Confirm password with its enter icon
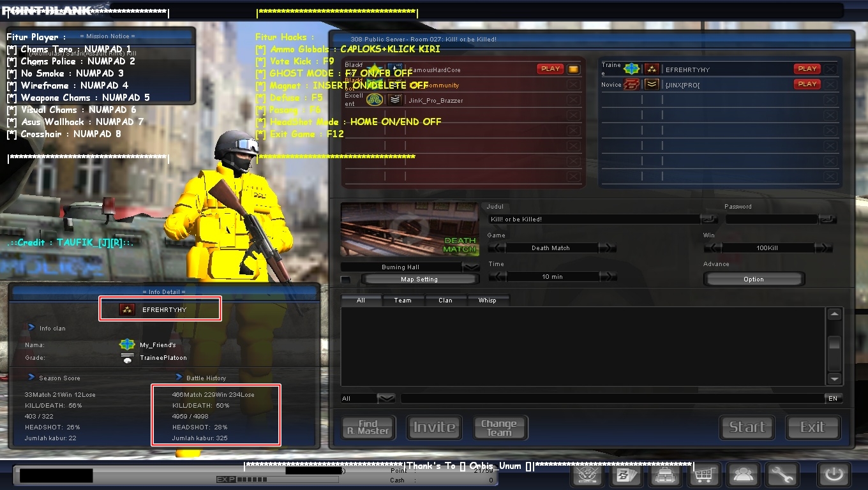This screenshot has height=490, width=868. click(x=827, y=219)
